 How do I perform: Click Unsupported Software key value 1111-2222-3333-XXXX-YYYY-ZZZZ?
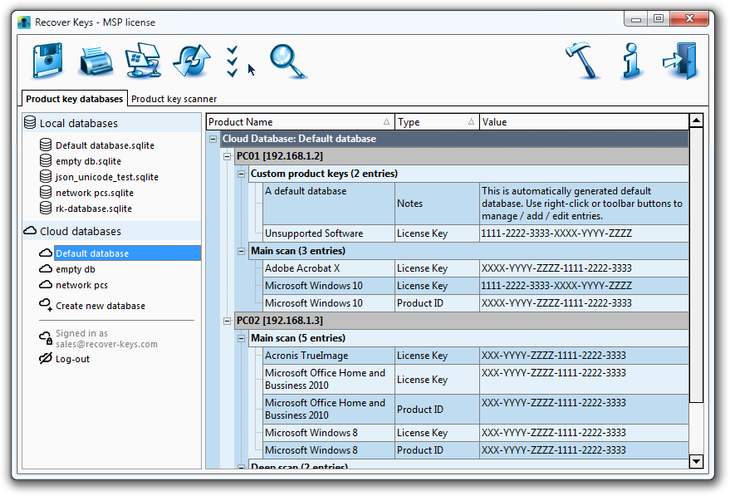pos(556,233)
